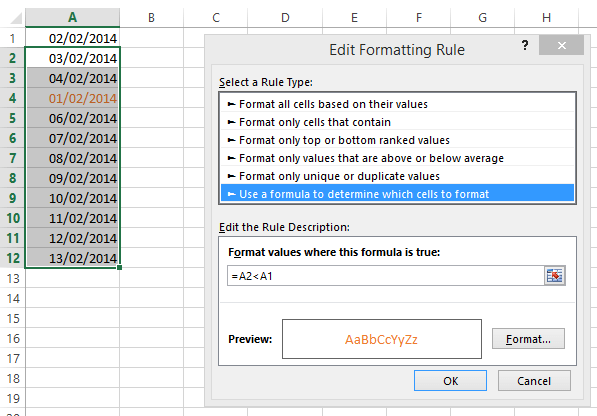Open the Format... button
597x416 pixels.
[528, 339]
